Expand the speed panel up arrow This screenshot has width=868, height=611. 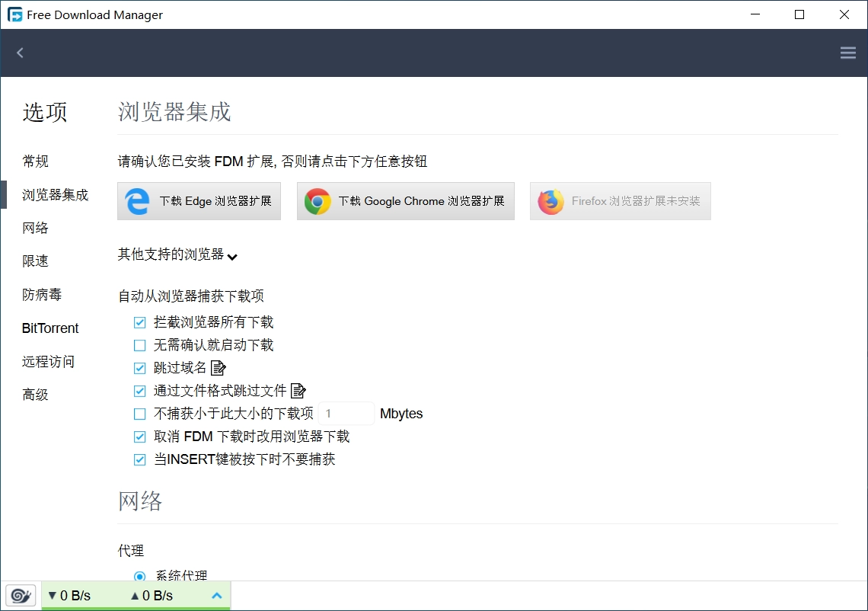coord(216,596)
